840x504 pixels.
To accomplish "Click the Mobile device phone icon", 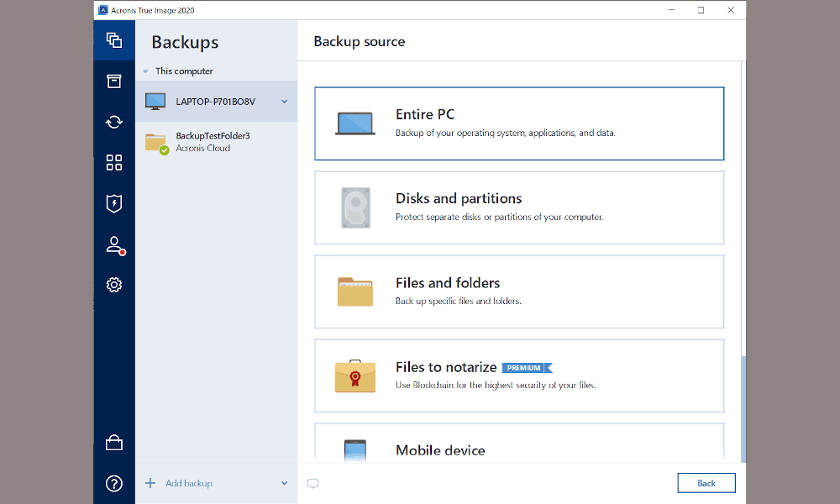I will pos(355,450).
